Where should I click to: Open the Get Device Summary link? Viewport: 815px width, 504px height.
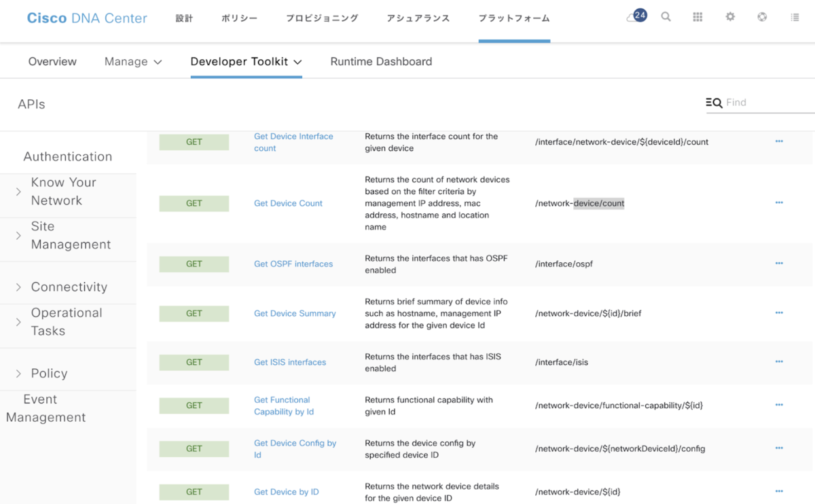coord(295,313)
